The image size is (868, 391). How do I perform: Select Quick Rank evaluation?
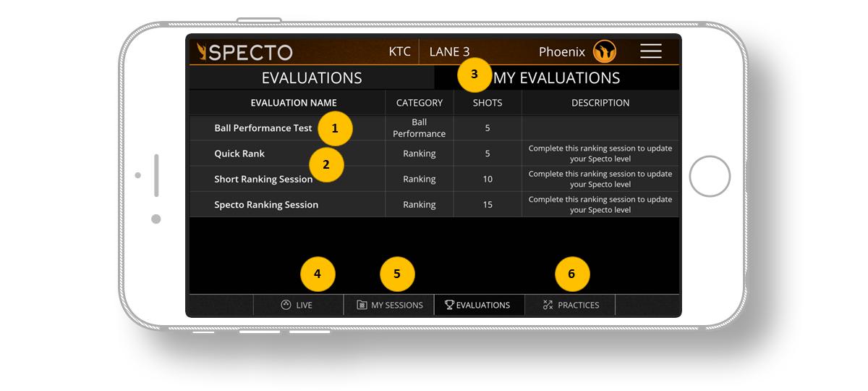click(434, 154)
